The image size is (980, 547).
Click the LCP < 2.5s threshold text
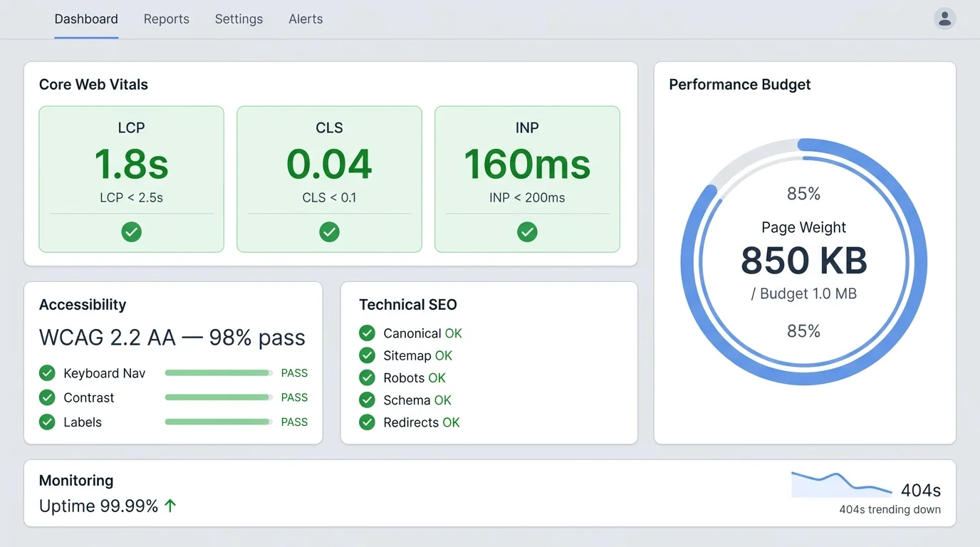(x=131, y=197)
